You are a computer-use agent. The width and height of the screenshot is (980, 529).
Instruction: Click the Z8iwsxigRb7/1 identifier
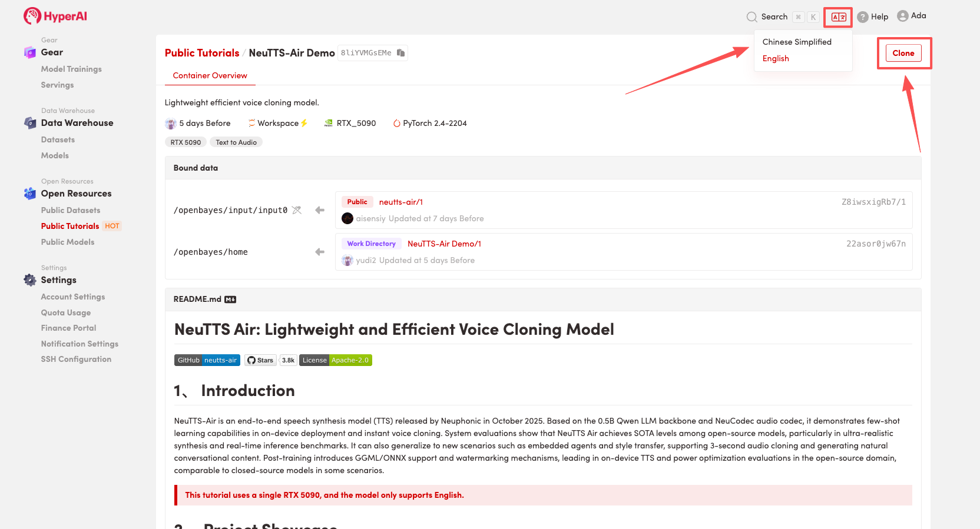click(873, 202)
